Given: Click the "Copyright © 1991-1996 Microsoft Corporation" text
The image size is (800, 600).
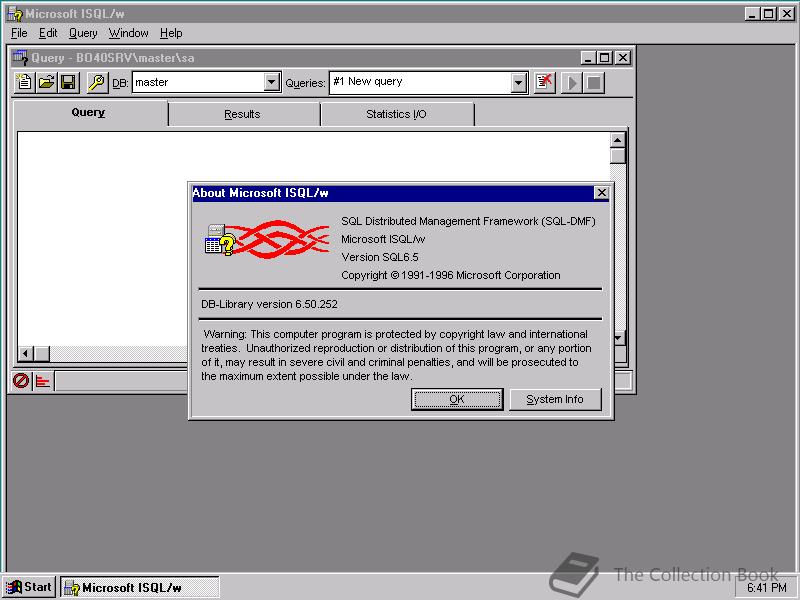Looking at the screenshot, I should click(x=451, y=275).
